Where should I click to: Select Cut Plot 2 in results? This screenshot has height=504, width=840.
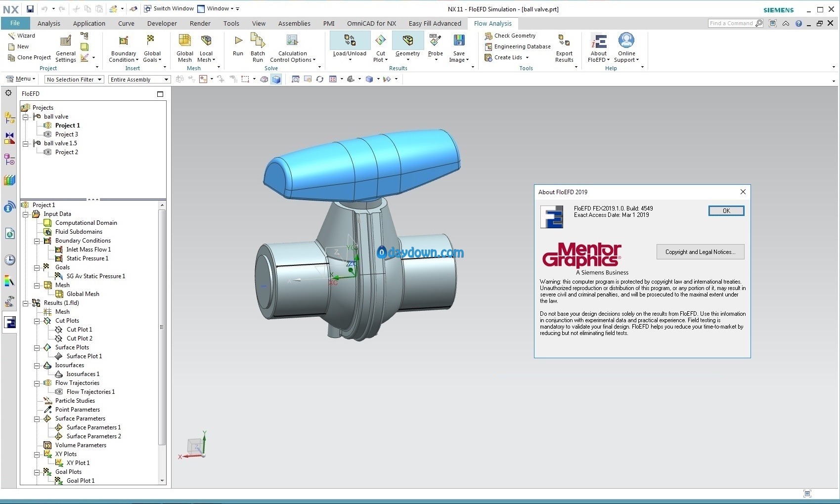point(80,338)
